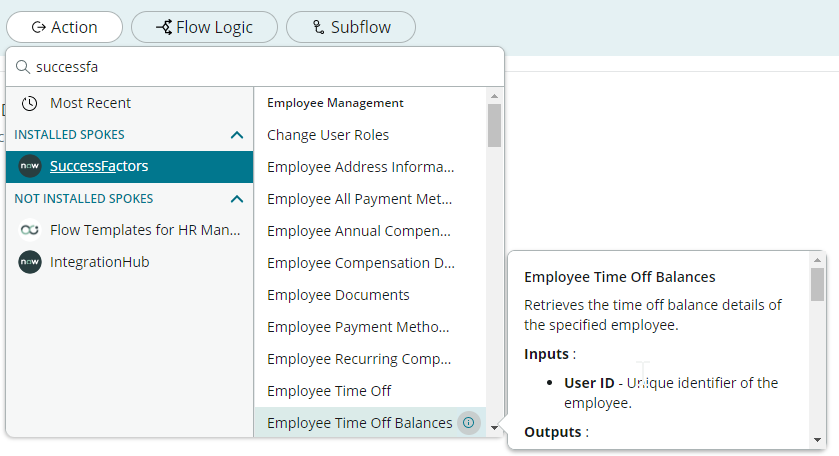The width and height of the screenshot is (839, 456).
Task: Click the info icon beside Employee Time Off Balances
Action: [468, 423]
